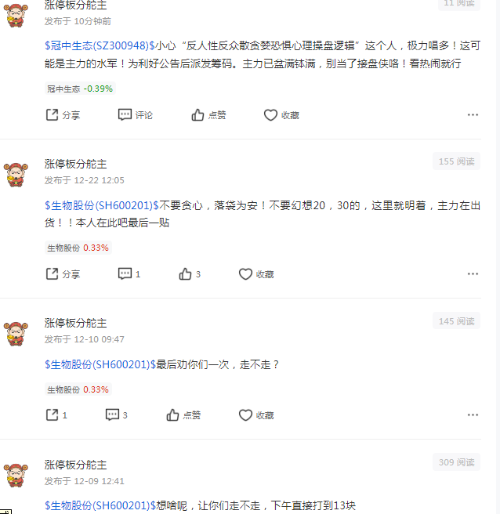Open more options for 12-10 post

coord(473,415)
